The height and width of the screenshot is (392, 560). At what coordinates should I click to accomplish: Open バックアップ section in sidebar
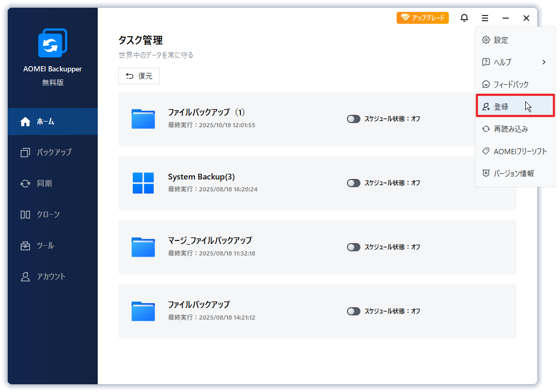[x=53, y=153]
